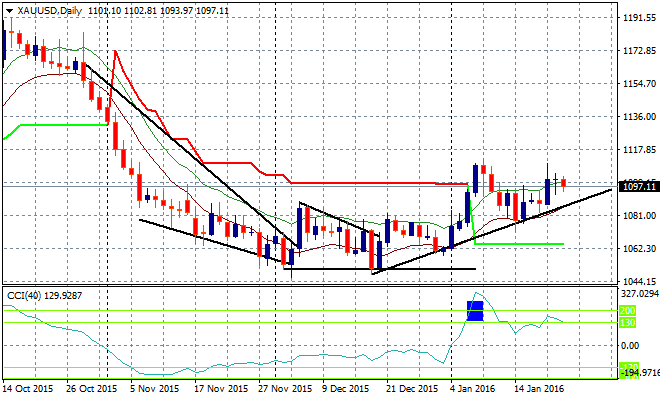Click the 1136.00 price axis label
660x400 pixels.
[x=636, y=116]
